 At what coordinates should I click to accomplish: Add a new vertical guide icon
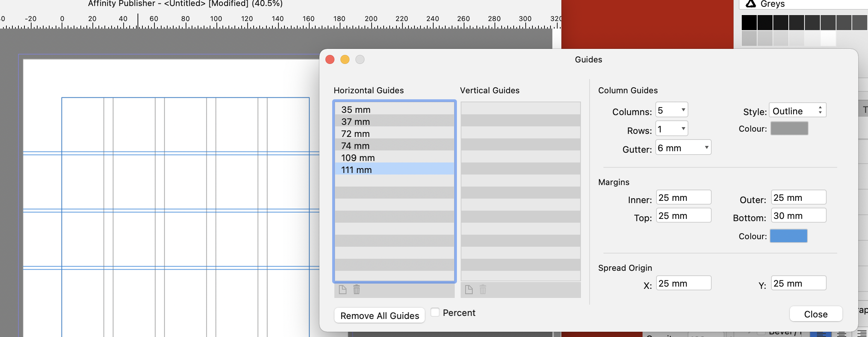coord(469,290)
